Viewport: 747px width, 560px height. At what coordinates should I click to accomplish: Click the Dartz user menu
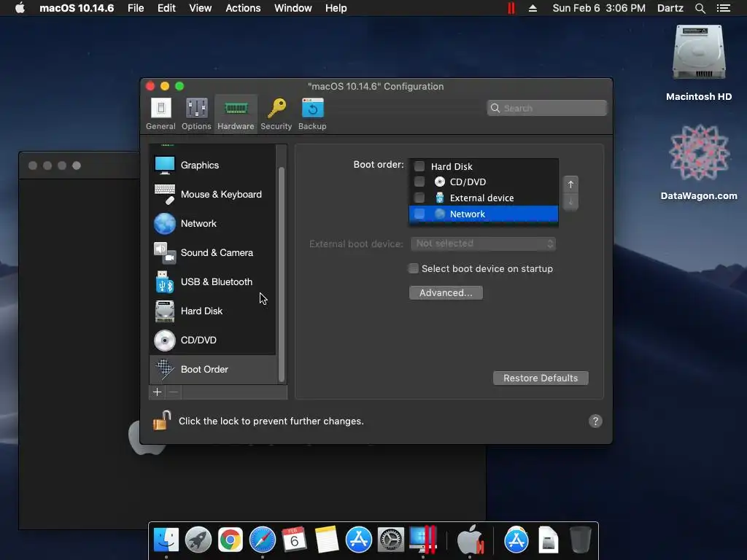tap(670, 8)
